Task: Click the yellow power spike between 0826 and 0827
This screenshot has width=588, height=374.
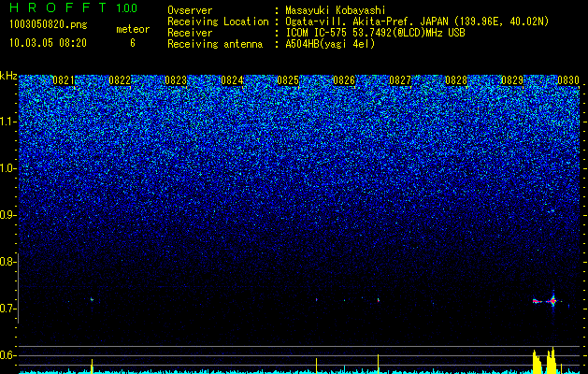Action: pyautogui.click(x=378, y=364)
